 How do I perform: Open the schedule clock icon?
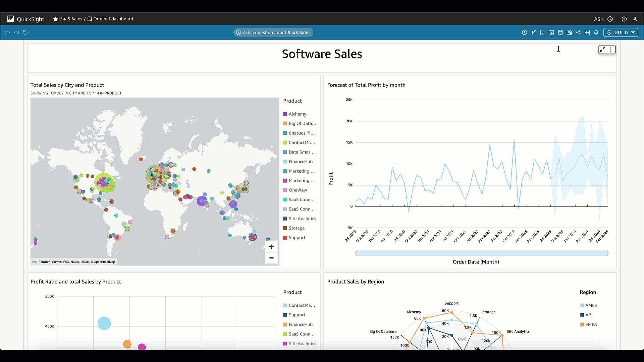[525, 33]
